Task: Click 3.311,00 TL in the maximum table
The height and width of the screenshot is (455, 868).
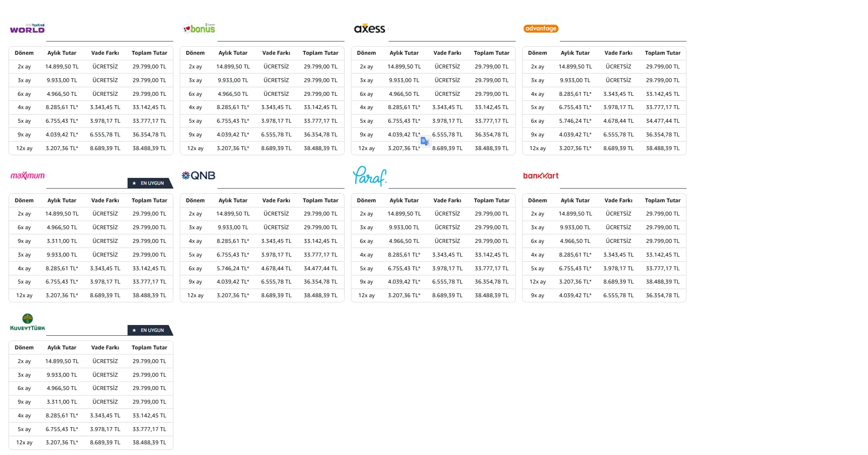Action: pyautogui.click(x=62, y=241)
